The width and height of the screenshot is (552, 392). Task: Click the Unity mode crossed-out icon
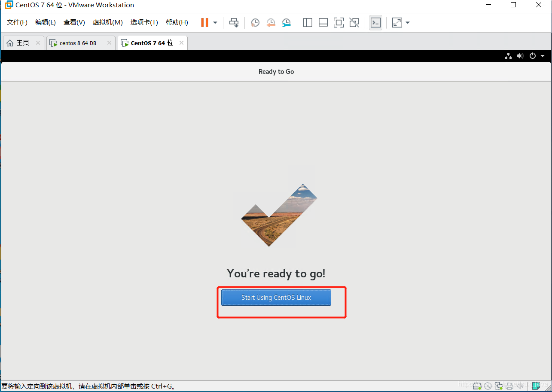(354, 23)
